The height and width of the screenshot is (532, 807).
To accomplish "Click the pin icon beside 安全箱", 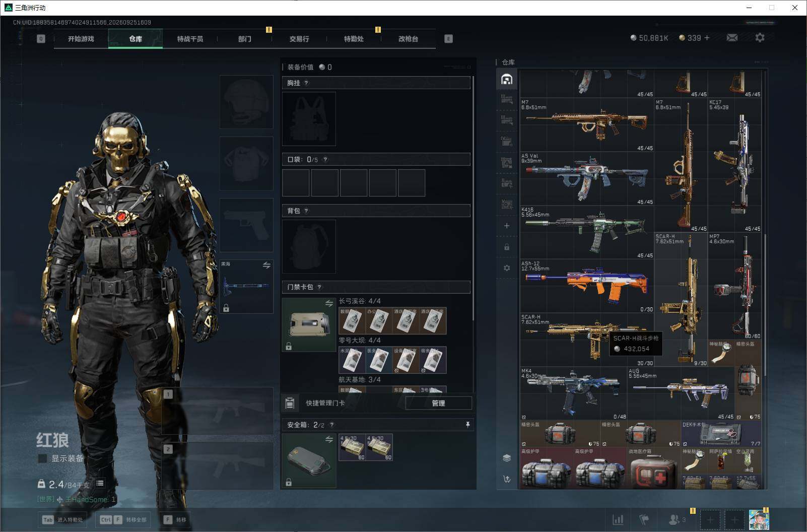I will 467,425.
